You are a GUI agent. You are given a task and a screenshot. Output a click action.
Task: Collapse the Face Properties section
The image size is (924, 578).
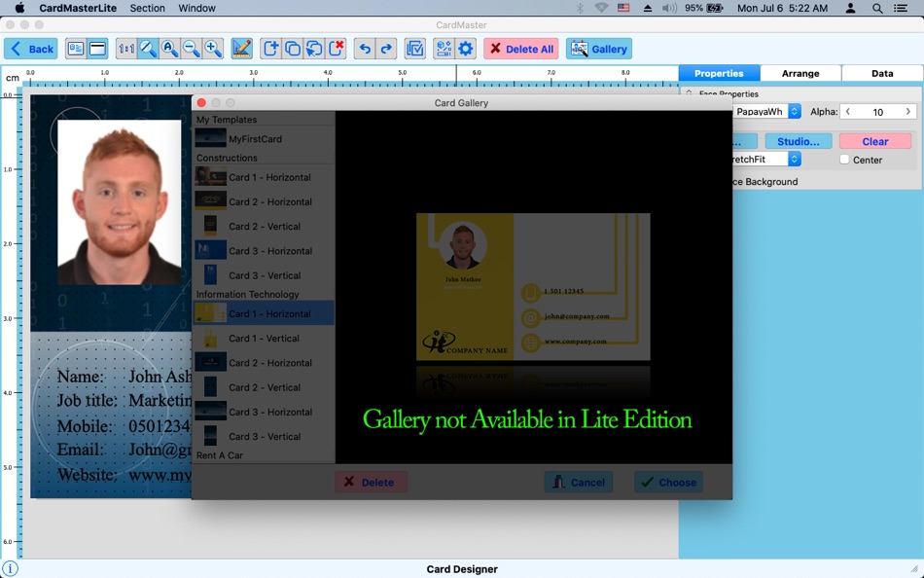pyautogui.click(x=689, y=93)
